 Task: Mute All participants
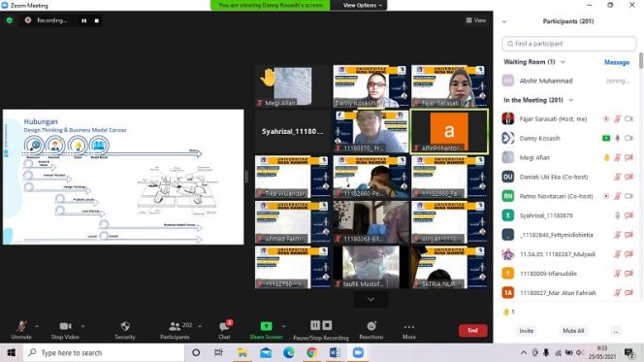tap(573, 331)
